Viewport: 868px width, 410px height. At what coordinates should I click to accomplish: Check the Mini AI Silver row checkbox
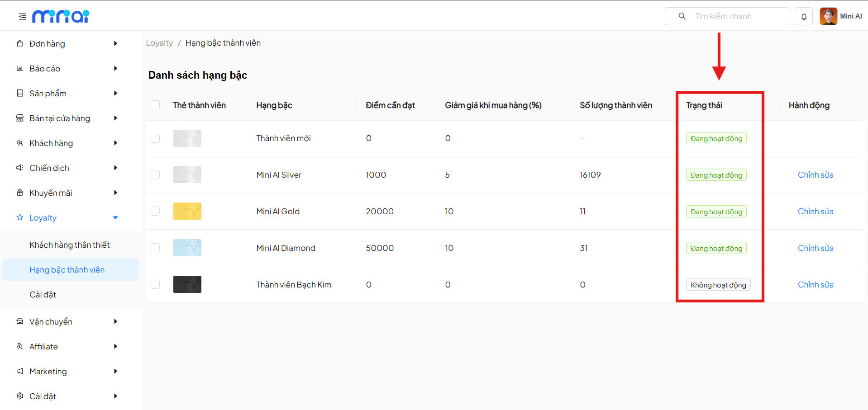click(155, 175)
